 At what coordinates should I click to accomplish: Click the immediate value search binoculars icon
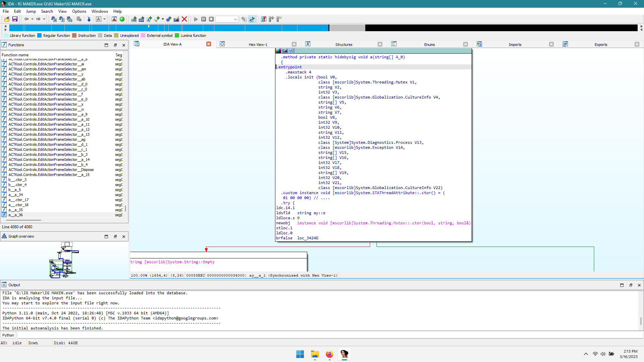tap(54, 19)
